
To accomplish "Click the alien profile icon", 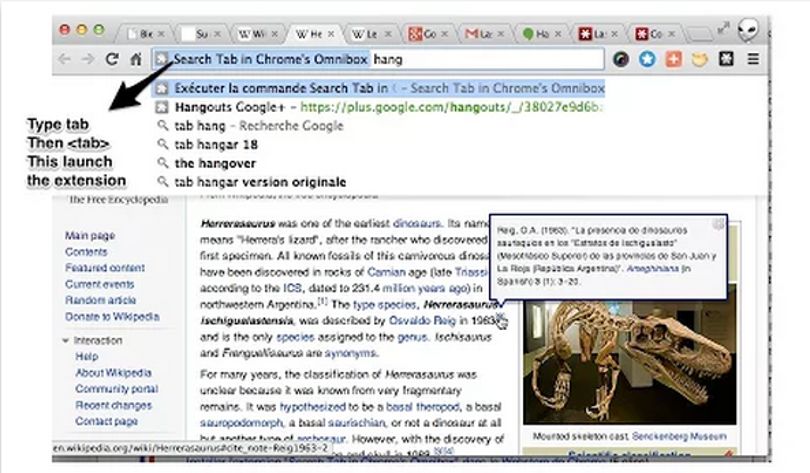I will click(747, 30).
